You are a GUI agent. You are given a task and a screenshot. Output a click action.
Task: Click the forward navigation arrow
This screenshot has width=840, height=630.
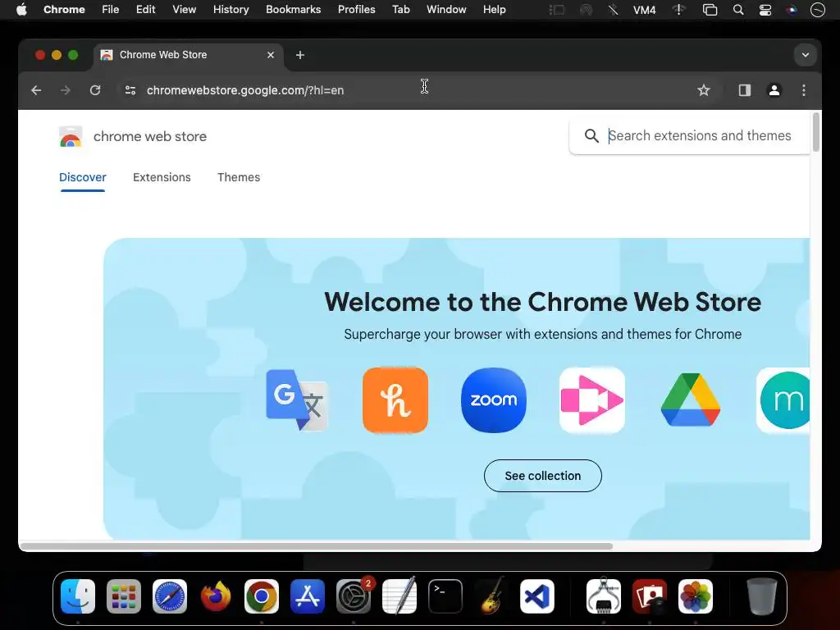pyautogui.click(x=66, y=90)
